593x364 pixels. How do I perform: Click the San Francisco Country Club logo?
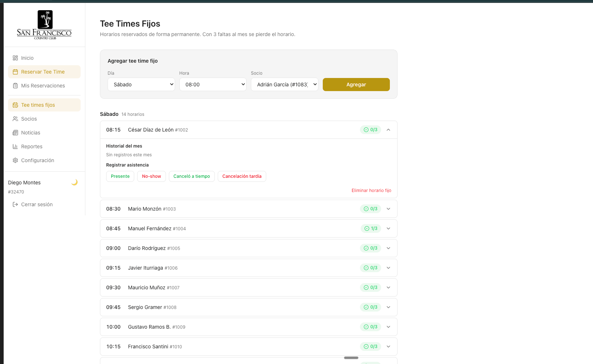point(44,25)
